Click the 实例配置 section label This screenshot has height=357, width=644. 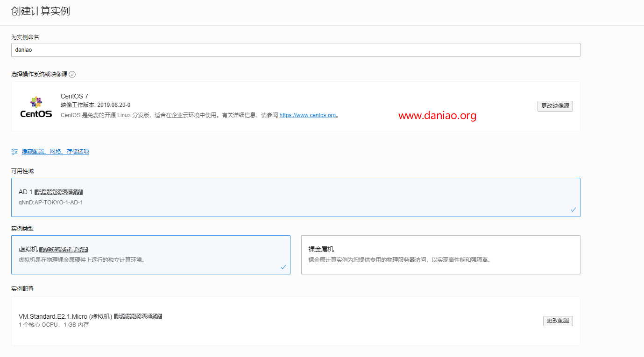[22, 289]
